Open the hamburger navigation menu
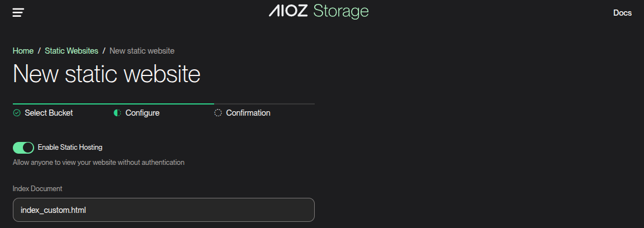Image resolution: width=644 pixels, height=228 pixels. click(18, 12)
